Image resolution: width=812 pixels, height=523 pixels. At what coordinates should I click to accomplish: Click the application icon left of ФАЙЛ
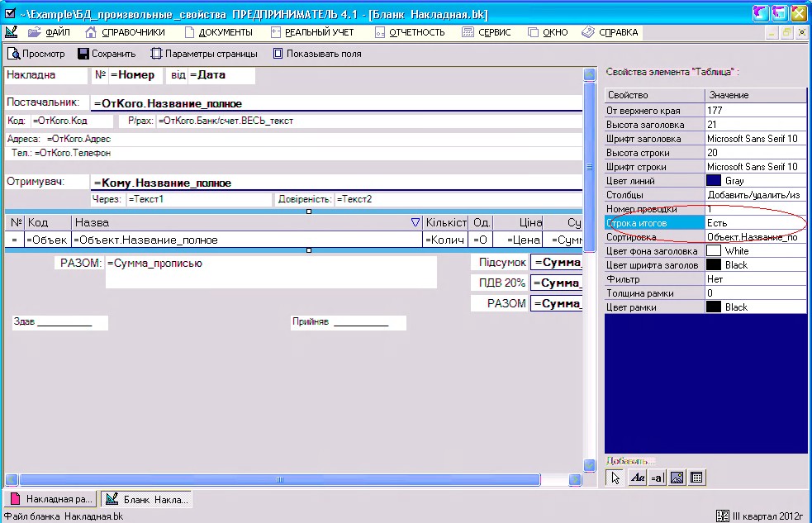pyautogui.click(x=11, y=32)
